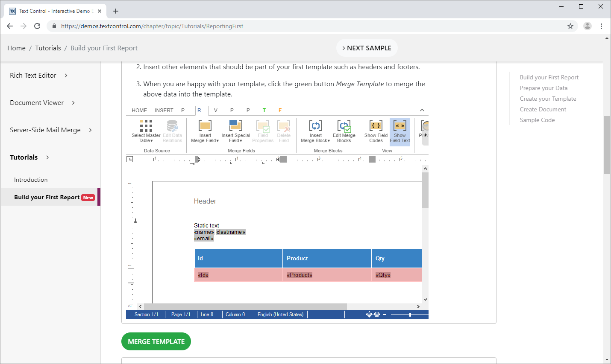This screenshot has width=611, height=364.
Task: Collapse the ribbon with the chevron
Action: click(x=422, y=110)
